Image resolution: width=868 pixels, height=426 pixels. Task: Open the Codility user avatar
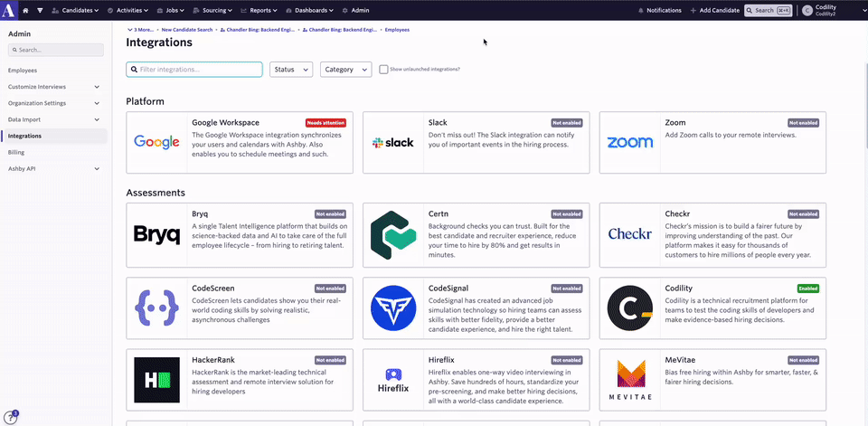[807, 11]
